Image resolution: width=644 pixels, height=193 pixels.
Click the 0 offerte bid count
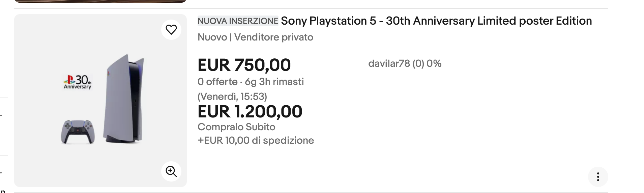click(x=217, y=82)
